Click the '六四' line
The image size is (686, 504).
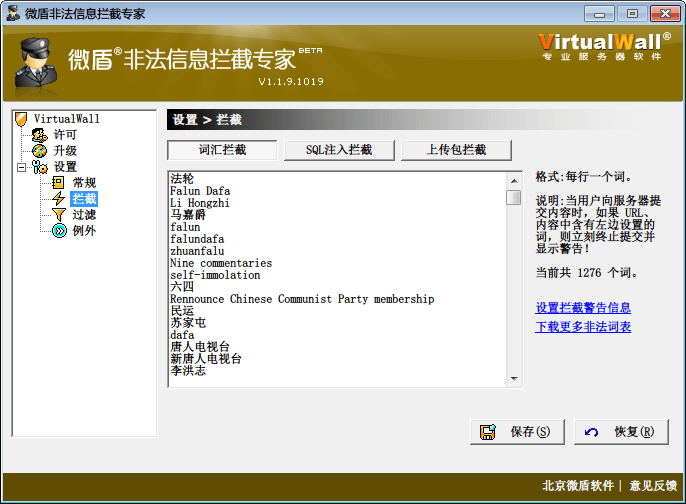(x=182, y=287)
